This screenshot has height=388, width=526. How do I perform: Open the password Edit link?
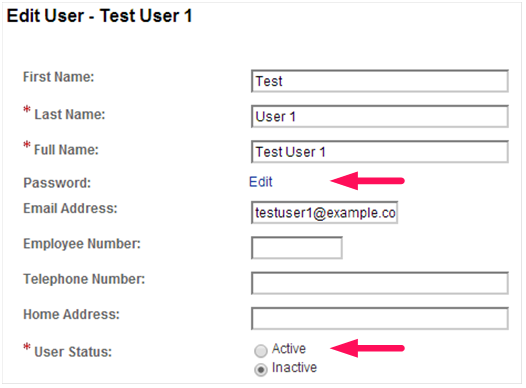click(x=261, y=182)
